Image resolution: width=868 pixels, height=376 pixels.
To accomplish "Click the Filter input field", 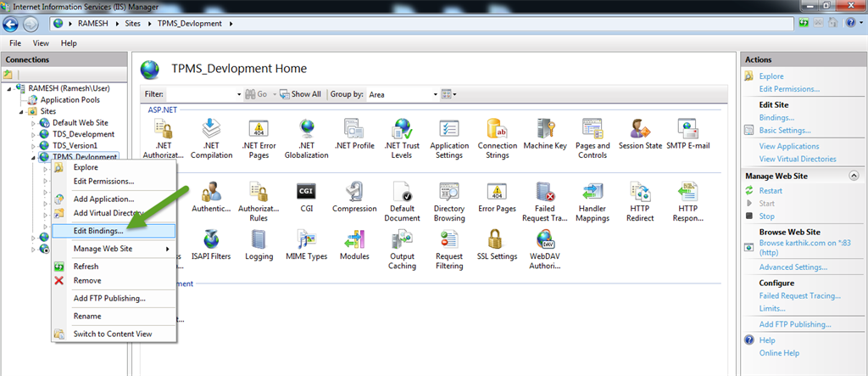I will click(x=201, y=94).
